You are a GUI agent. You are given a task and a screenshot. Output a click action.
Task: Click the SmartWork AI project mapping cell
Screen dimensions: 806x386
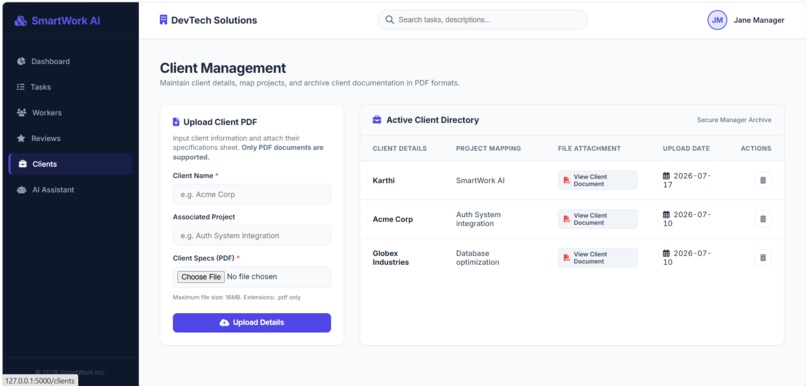(480, 180)
